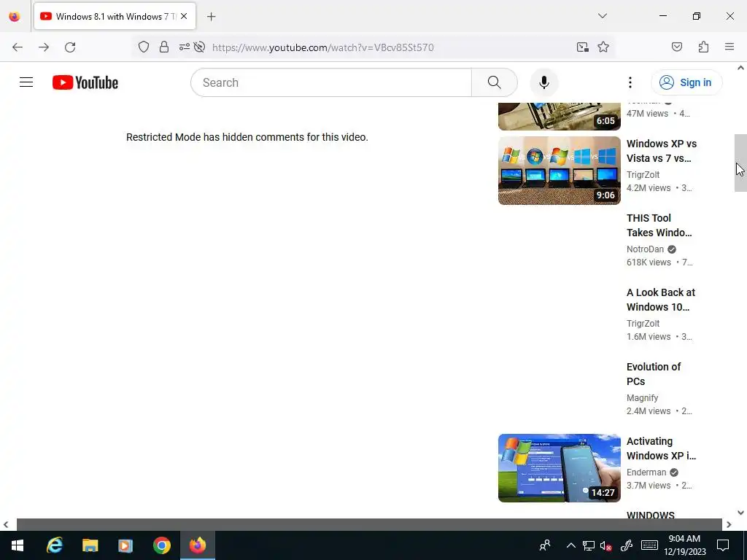Open Action Center notifications icon
The height and width of the screenshot is (560, 747).
723,545
